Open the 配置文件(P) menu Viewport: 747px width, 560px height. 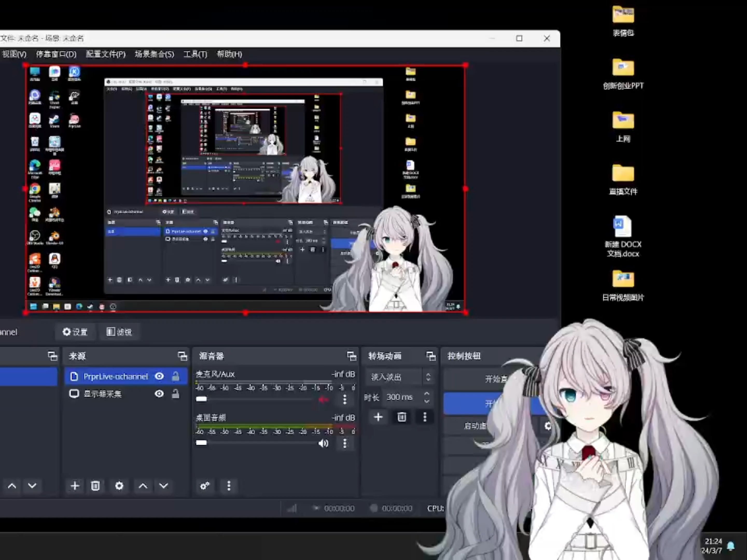click(105, 54)
